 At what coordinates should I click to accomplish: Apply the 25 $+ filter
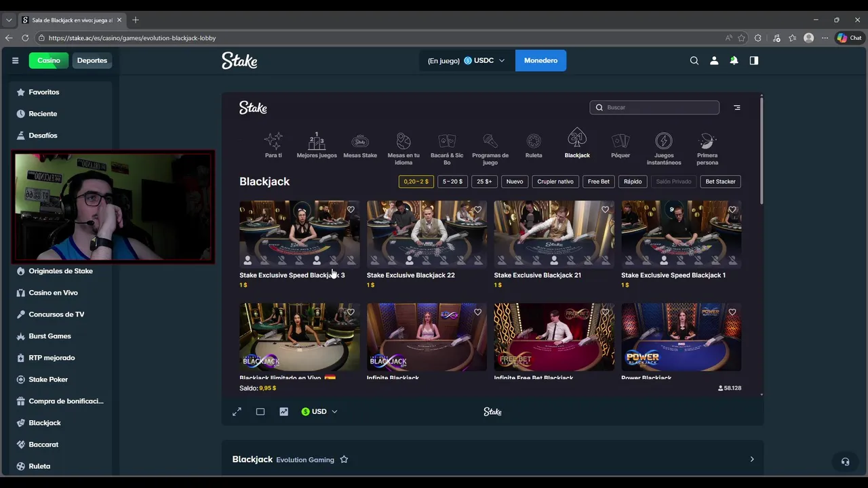pos(485,182)
